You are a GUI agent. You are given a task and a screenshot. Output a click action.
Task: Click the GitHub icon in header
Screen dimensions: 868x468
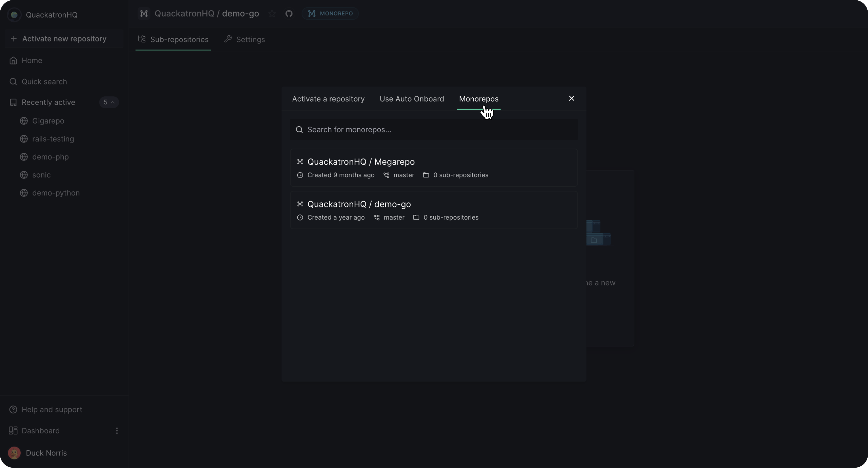(289, 14)
